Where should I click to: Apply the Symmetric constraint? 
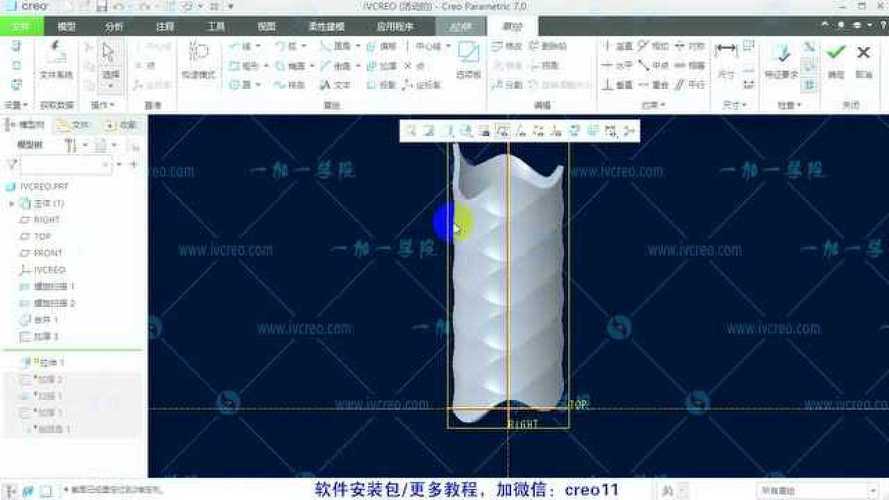click(689, 47)
